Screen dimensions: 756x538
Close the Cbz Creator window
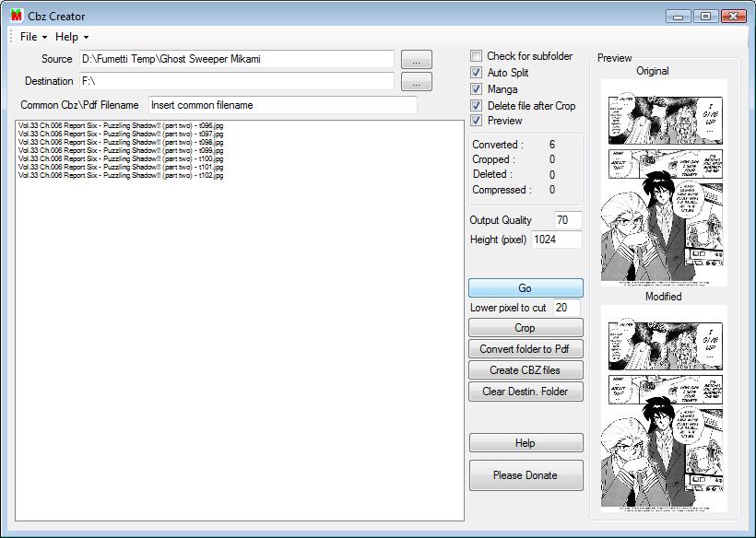pyautogui.click(x=733, y=17)
